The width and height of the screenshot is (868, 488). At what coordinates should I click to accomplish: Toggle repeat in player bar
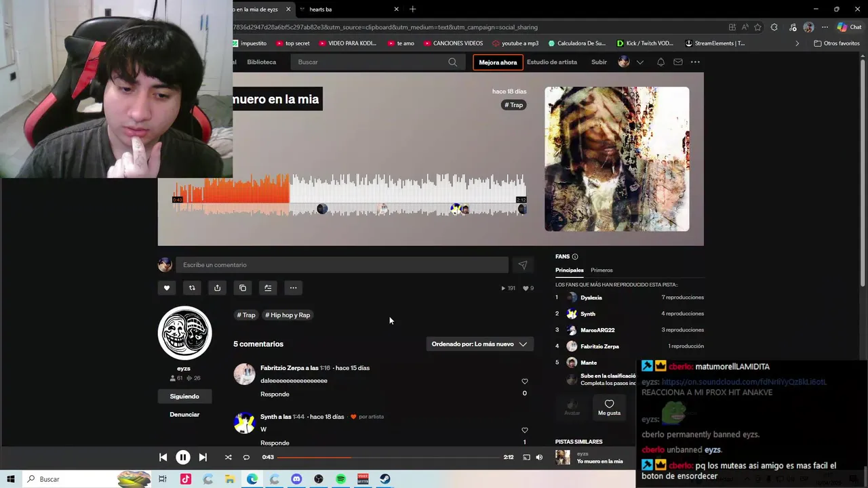click(246, 457)
